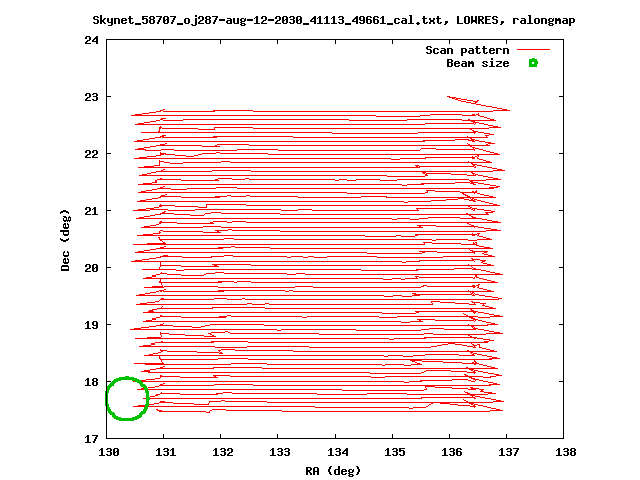This screenshot has height=480, width=640.
Task: Click the x-axis tick label 131
Action: coord(166,452)
